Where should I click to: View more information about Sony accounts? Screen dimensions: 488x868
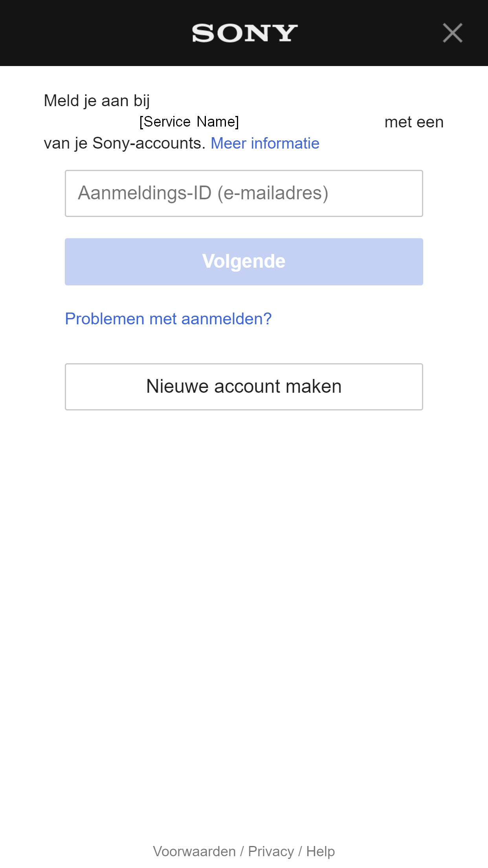tap(265, 143)
